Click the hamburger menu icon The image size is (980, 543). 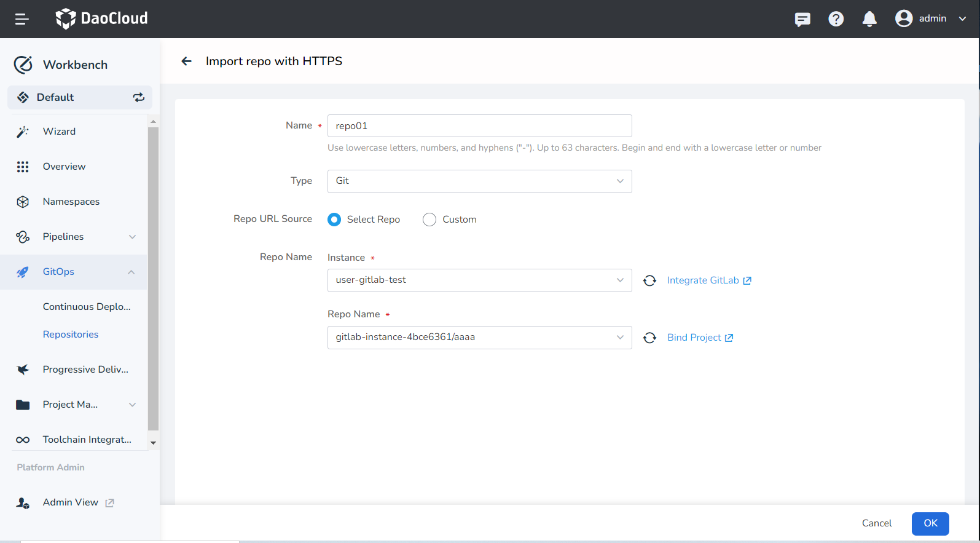click(22, 19)
